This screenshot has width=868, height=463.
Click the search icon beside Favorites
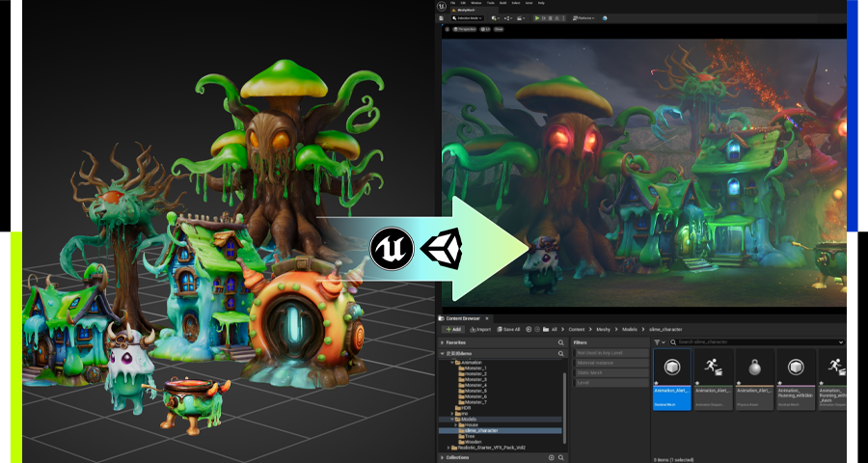click(560, 342)
